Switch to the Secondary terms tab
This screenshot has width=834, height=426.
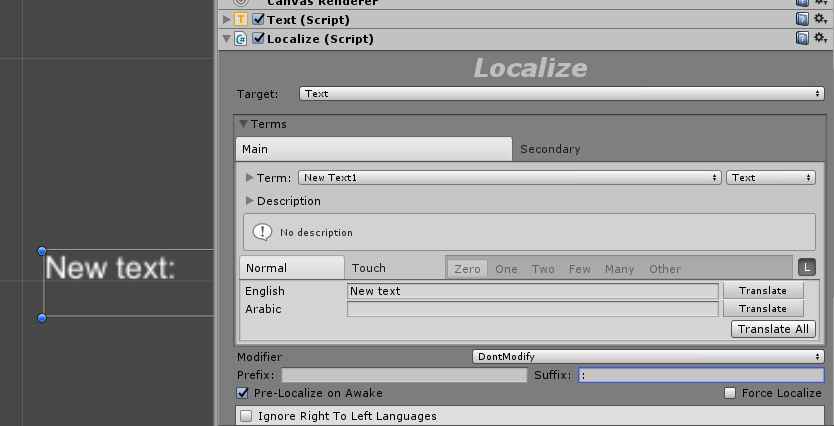pos(550,149)
